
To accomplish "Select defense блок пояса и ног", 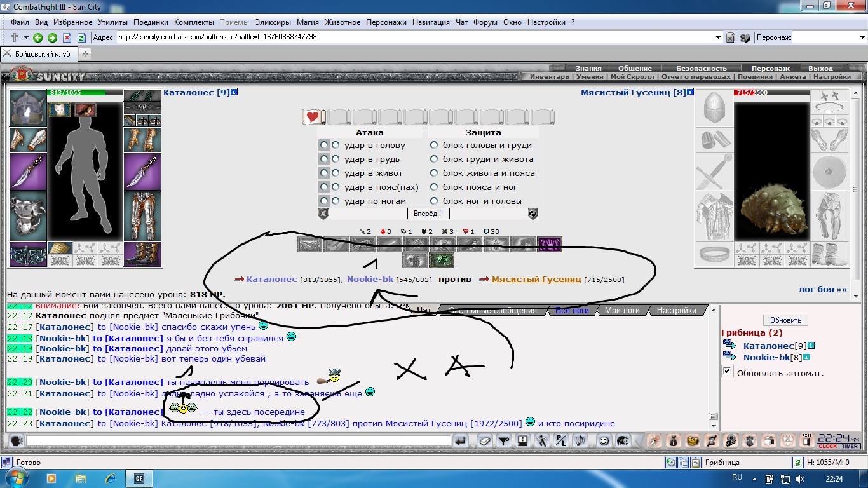I will tap(434, 187).
